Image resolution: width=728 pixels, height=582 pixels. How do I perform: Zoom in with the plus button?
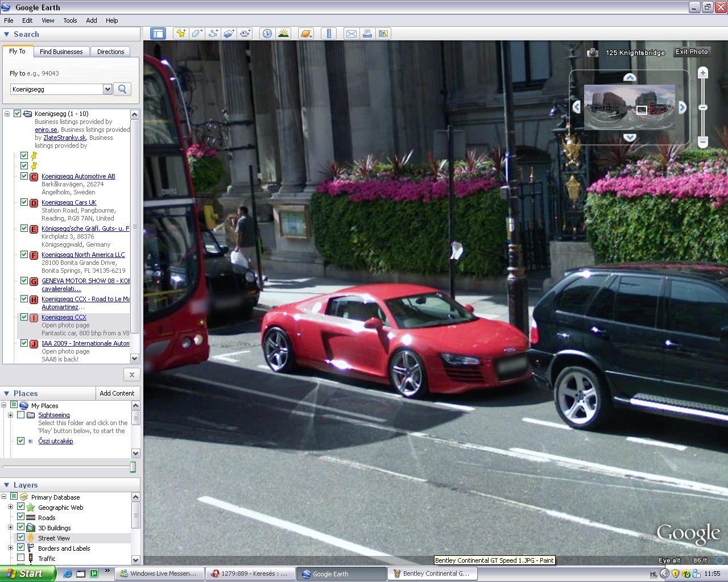coord(703,73)
